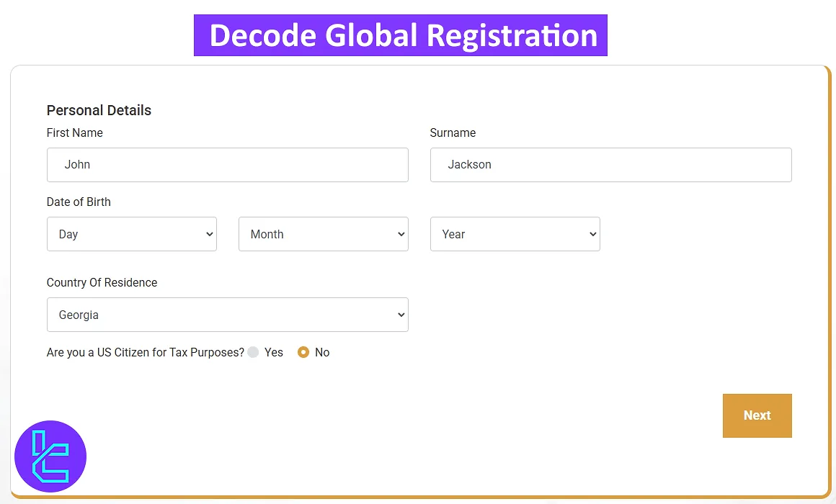The image size is (836, 504).
Task: Open the Year selection dropdown
Action: 515,234
